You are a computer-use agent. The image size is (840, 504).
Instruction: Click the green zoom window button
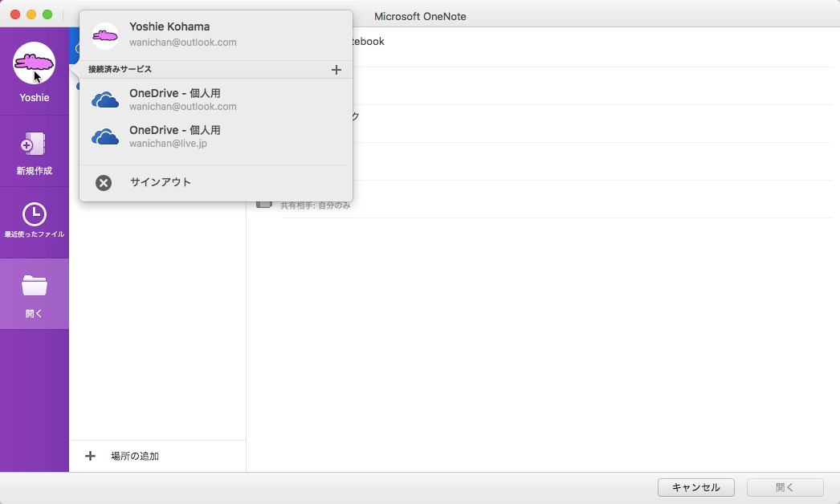pyautogui.click(x=47, y=14)
